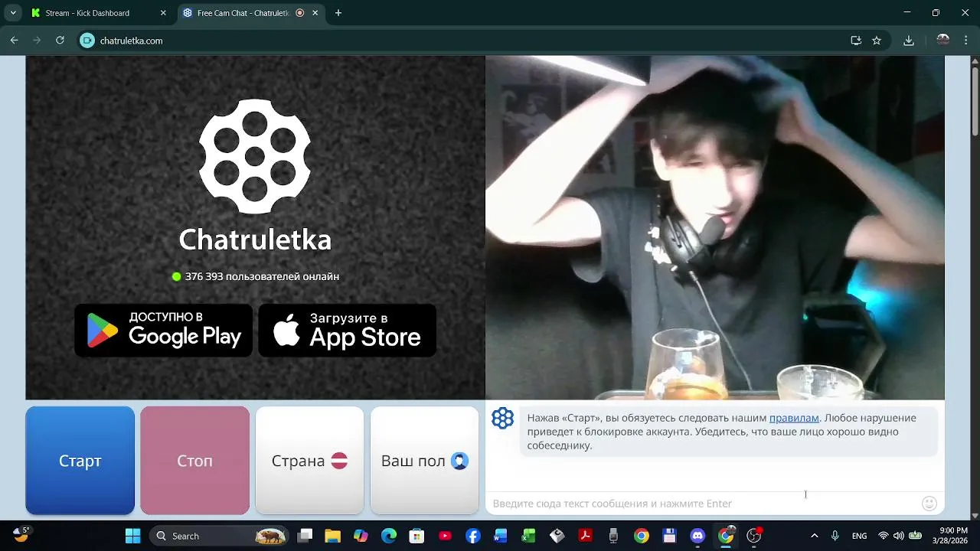Open Excel from the taskbar

point(528,536)
